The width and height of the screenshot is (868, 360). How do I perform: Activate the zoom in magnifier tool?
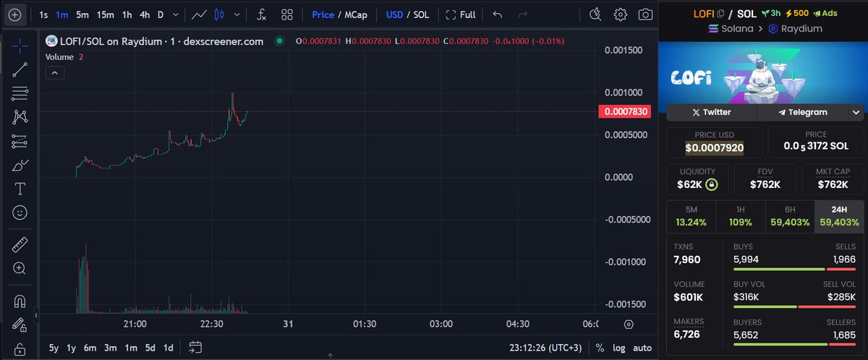click(x=20, y=268)
